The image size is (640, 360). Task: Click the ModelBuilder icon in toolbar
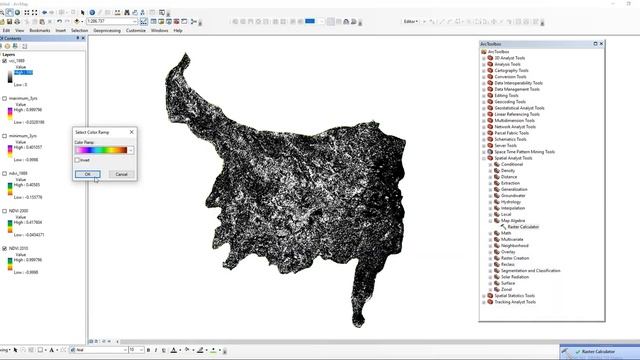(x=193, y=21)
